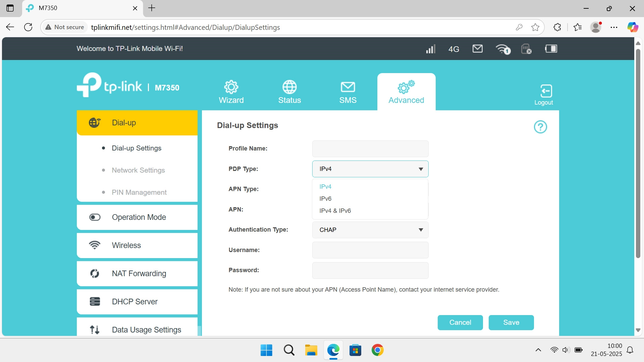Open the SMS envelope icon

pyautogui.click(x=348, y=86)
